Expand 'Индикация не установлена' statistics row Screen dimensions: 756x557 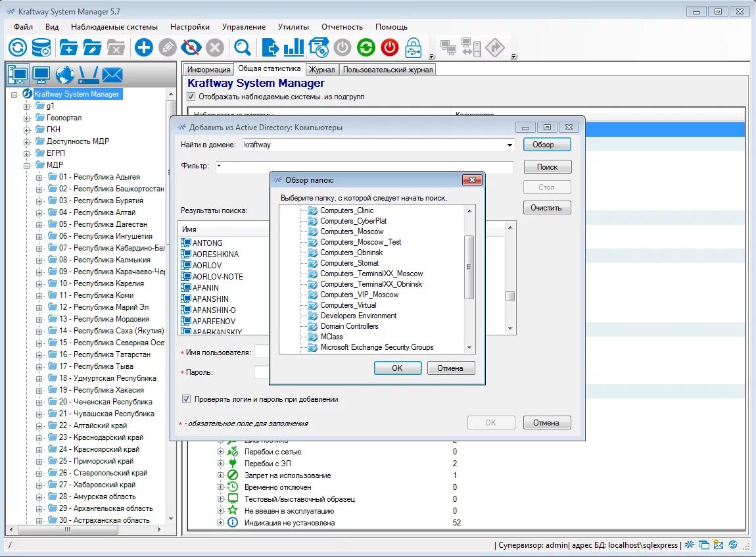click(x=220, y=523)
